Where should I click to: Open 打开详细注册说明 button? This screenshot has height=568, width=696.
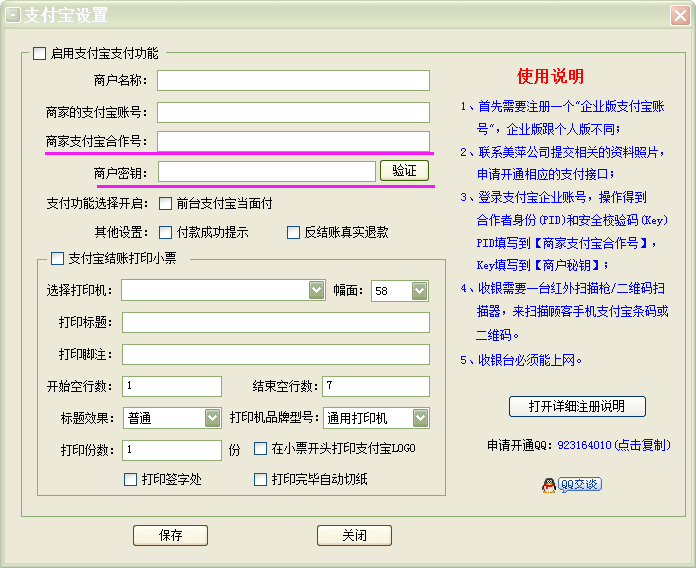pyautogui.click(x=577, y=406)
